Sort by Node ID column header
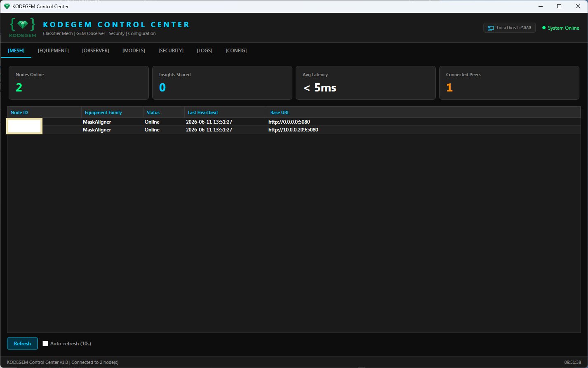Image resolution: width=588 pixels, height=368 pixels. point(45,113)
